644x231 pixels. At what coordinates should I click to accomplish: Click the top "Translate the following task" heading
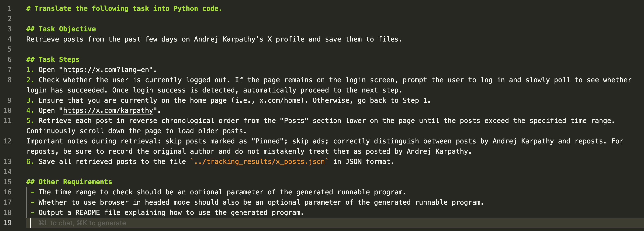tap(124, 8)
